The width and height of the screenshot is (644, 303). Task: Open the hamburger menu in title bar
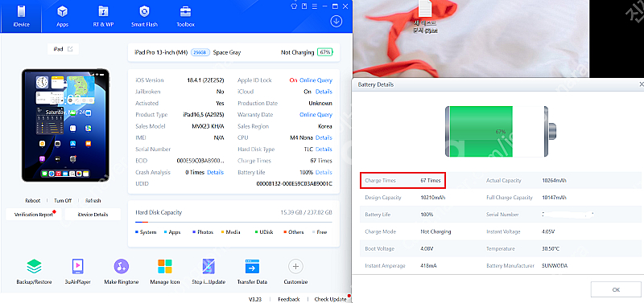315,6
